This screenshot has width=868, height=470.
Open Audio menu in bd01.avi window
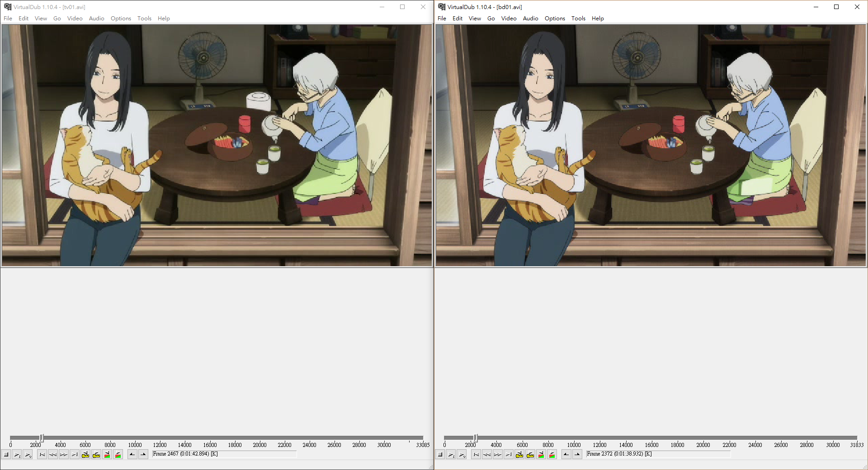(x=530, y=19)
